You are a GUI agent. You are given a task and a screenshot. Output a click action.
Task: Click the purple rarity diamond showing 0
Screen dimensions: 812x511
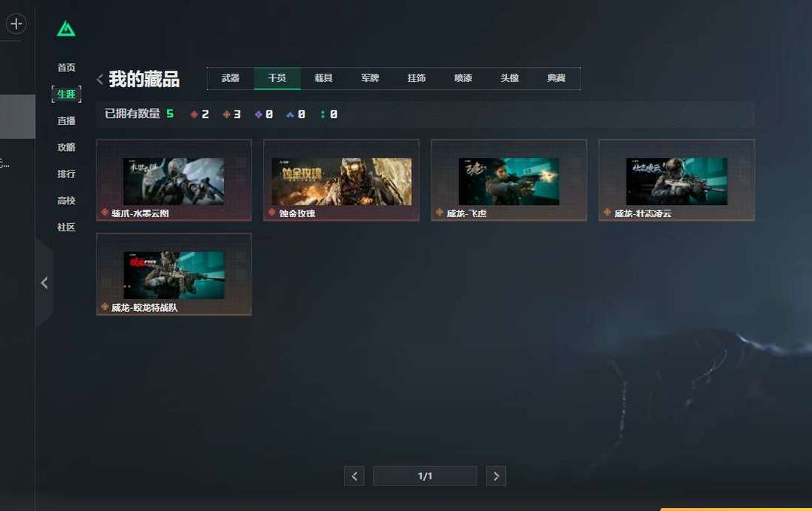point(259,114)
